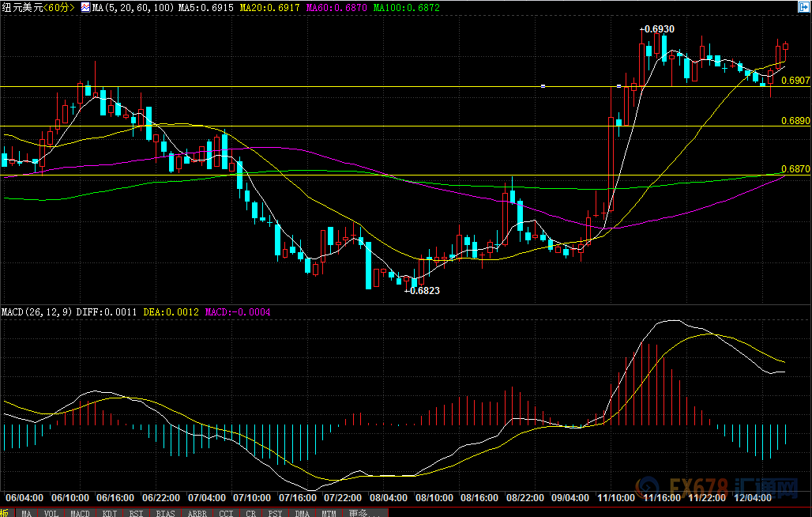
Task: Select the 0.6890 horizontal line label
Action: [x=795, y=121]
